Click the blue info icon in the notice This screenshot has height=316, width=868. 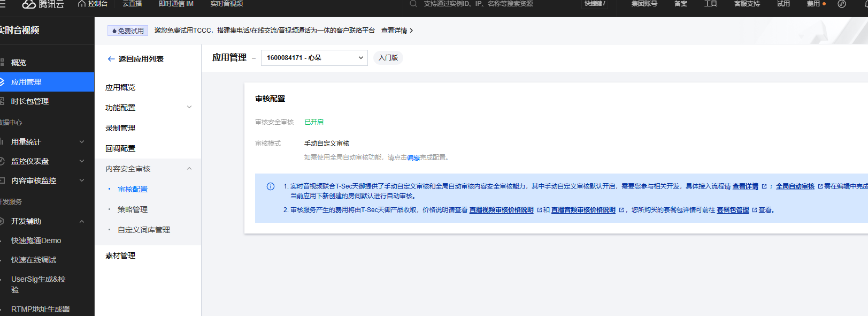271,186
